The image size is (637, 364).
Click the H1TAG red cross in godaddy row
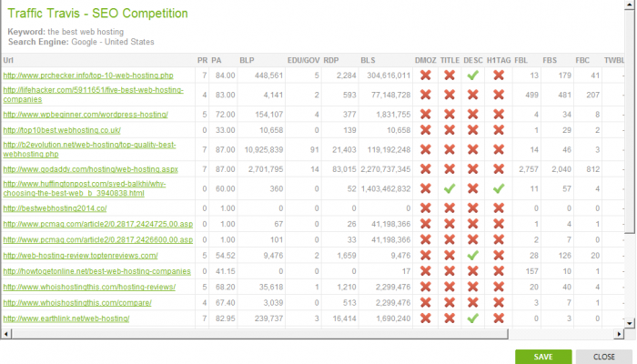coord(499,169)
